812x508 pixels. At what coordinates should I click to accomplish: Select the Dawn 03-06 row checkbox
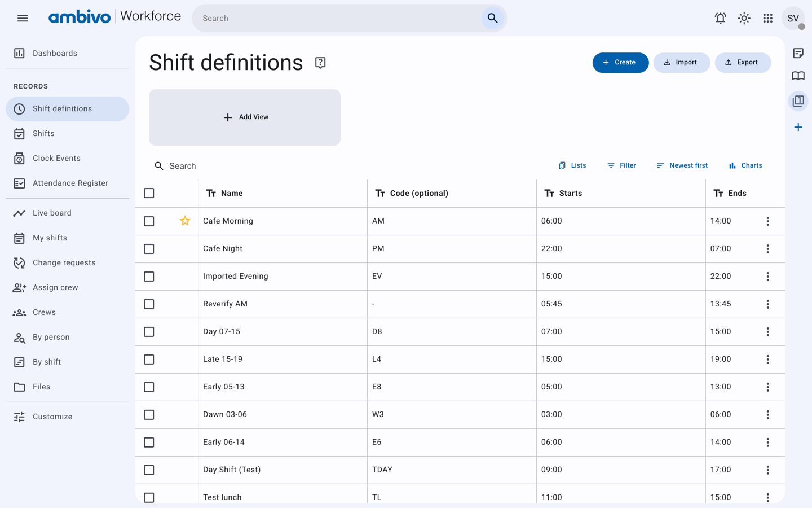pyautogui.click(x=149, y=415)
